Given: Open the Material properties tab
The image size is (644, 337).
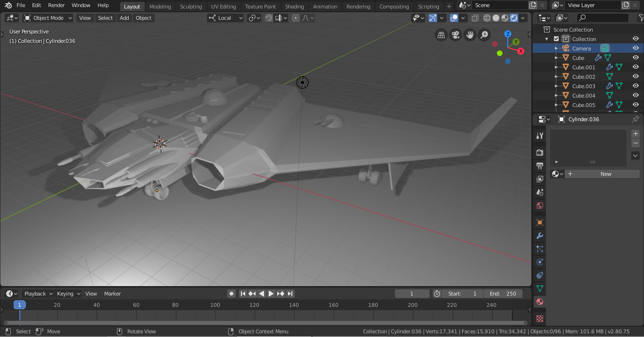Looking at the screenshot, I should [x=540, y=302].
